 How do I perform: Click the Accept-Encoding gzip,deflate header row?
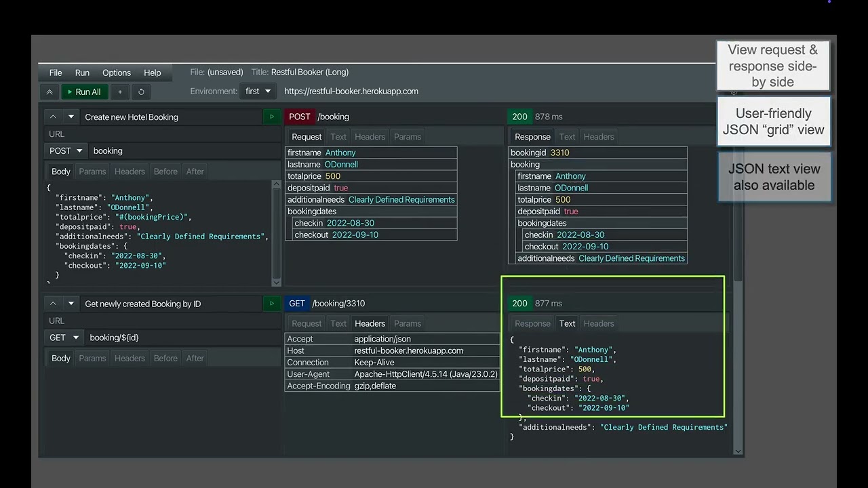click(393, 386)
